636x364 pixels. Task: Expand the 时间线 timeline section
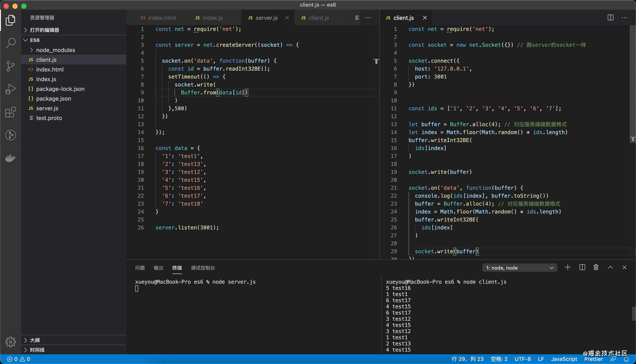click(74, 350)
